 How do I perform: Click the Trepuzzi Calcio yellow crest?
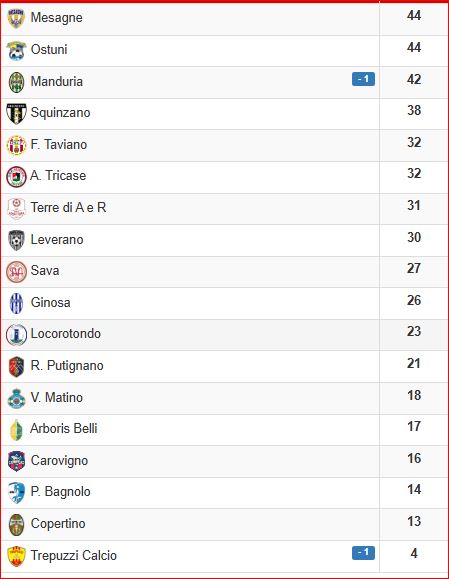(16, 556)
